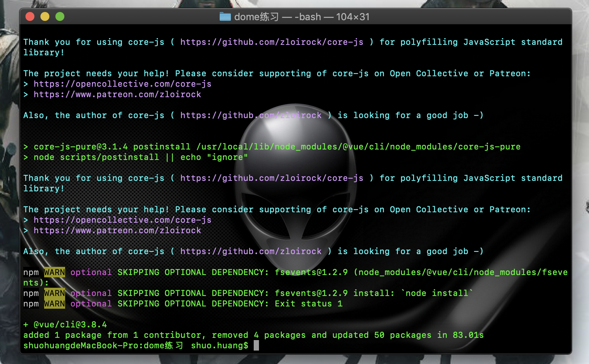Open the first github.com/zloirock/core-js link at top

(272, 42)
